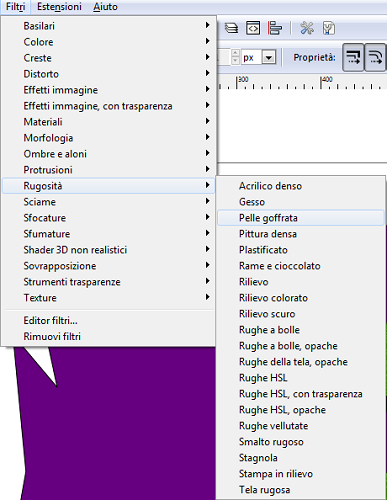Screen dimensions: 387x500
Task: Toggle the second Proprietà mode button
Action: 375,57
